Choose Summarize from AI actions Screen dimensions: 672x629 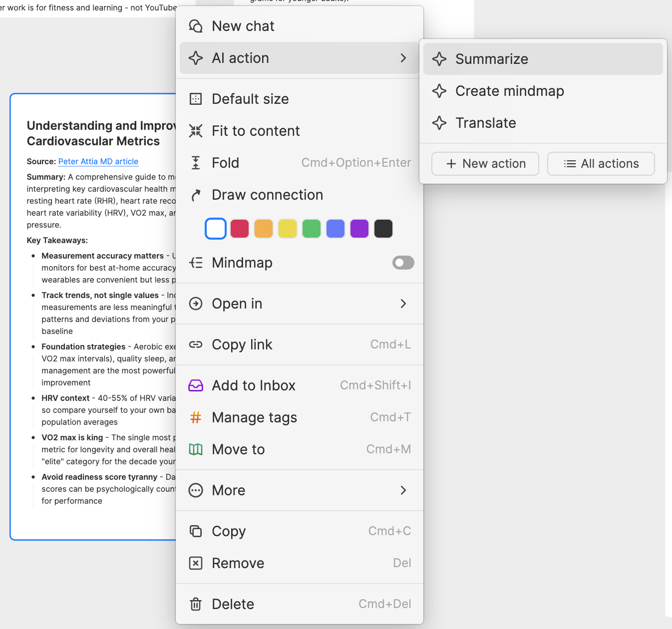tap(491, 58)
